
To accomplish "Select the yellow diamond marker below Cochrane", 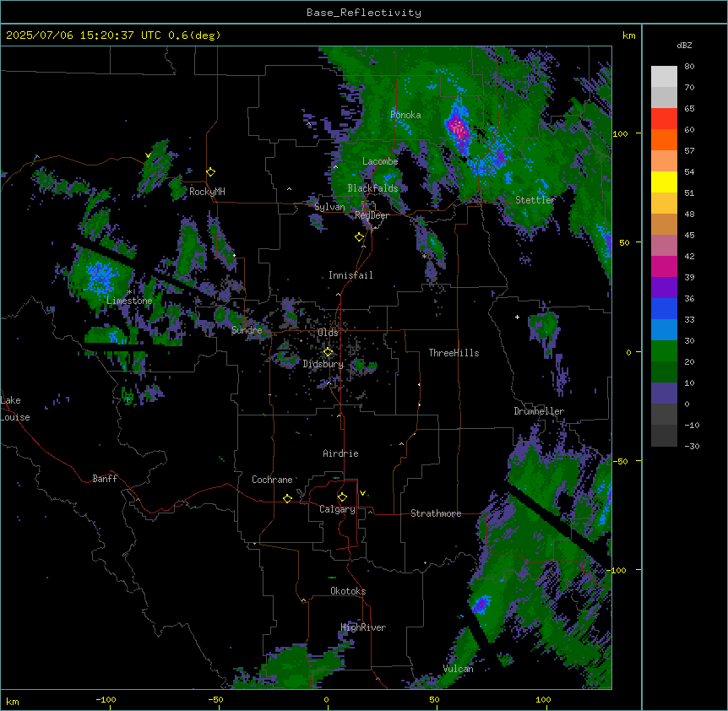I will point(287,498).
